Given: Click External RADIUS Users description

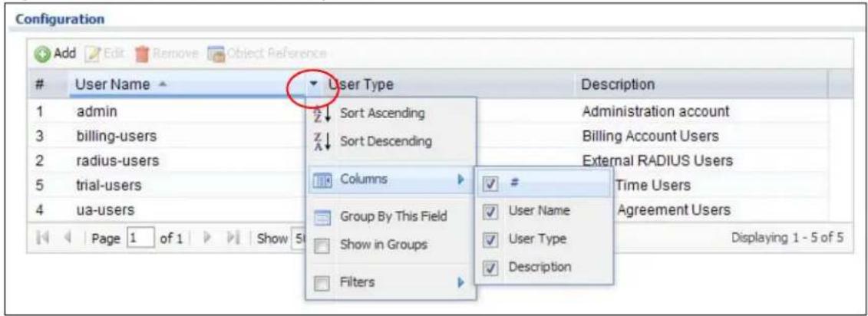Looking at the screenshot, I should [x=657, y=160].
